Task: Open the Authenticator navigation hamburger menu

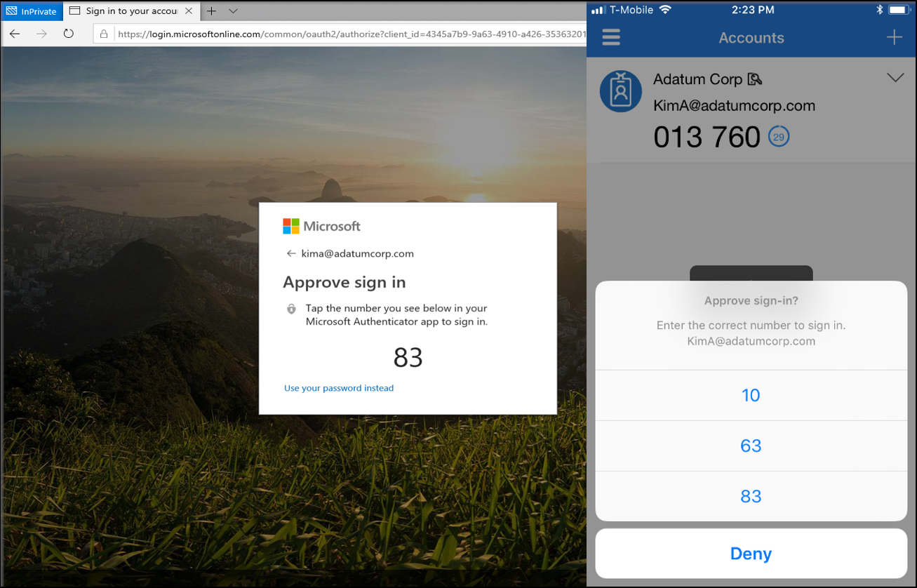Action: pyautogui.click(x=610, y=38)
